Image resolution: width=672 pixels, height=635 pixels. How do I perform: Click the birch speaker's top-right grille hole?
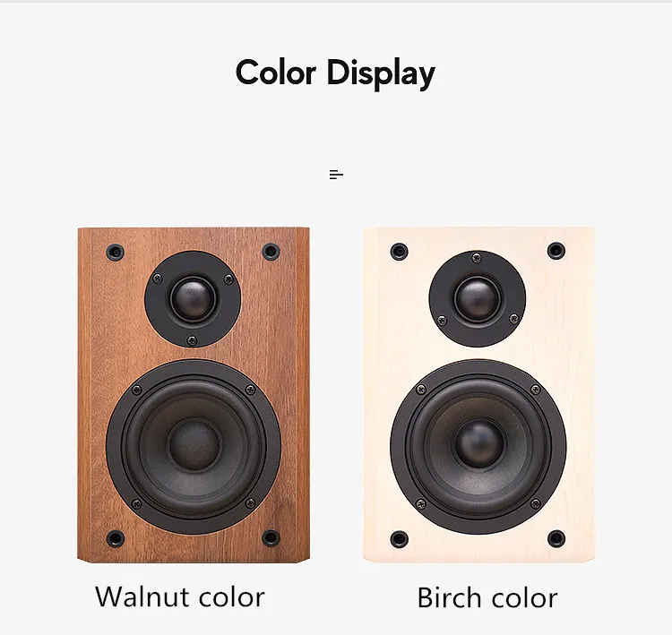(x=556, y=251)
